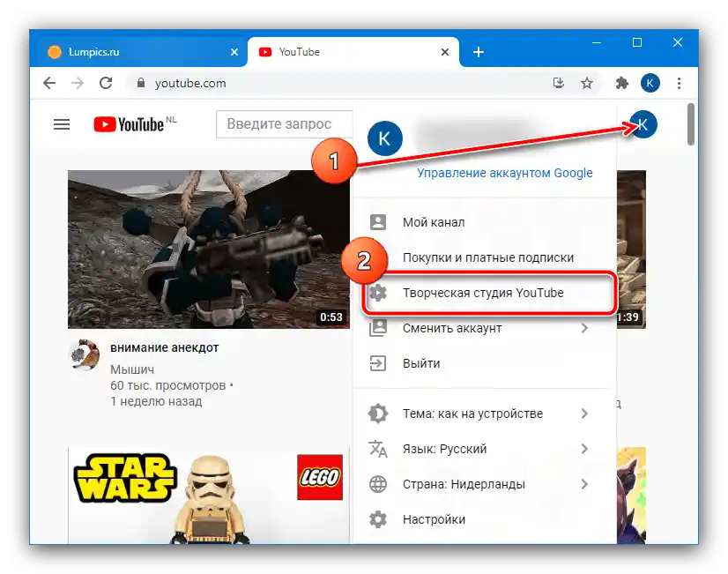Viewport: 728px width, 574px height.
Task: Click the Выйти sign-out icon
Action: [x=378, y=363]
